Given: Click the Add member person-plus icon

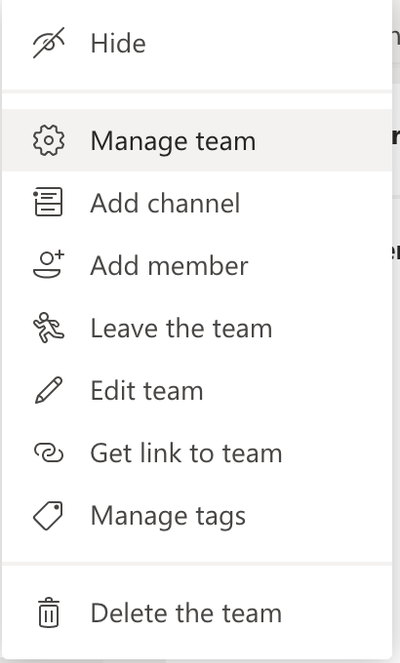Looking at the screenshot, I should coord(49,265).
